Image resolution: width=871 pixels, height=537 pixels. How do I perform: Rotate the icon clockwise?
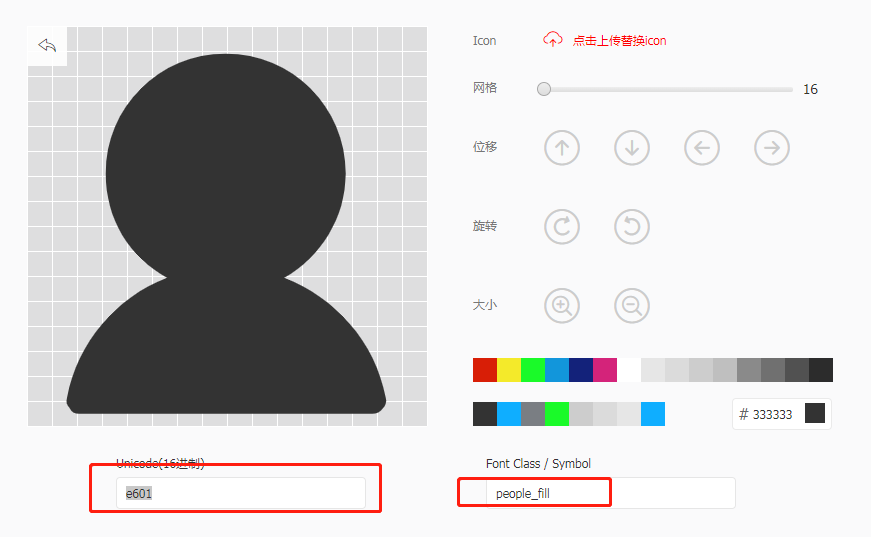(562, 227)
